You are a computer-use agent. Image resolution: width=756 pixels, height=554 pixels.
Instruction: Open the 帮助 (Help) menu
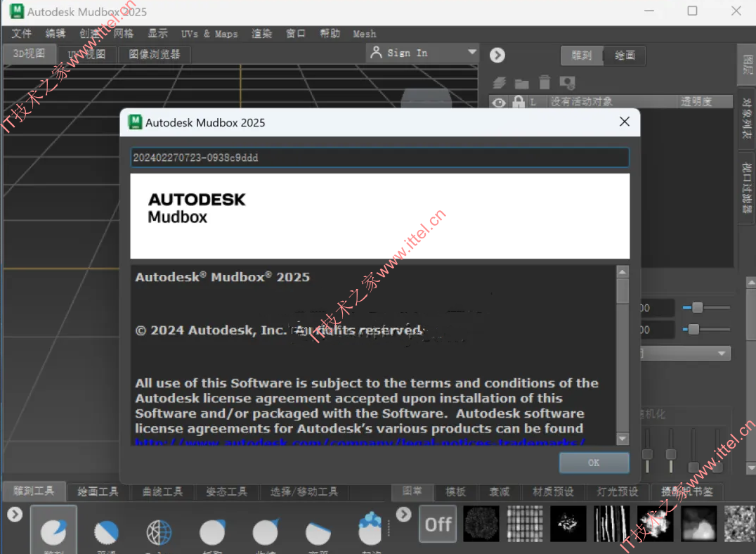coord(330,33)
